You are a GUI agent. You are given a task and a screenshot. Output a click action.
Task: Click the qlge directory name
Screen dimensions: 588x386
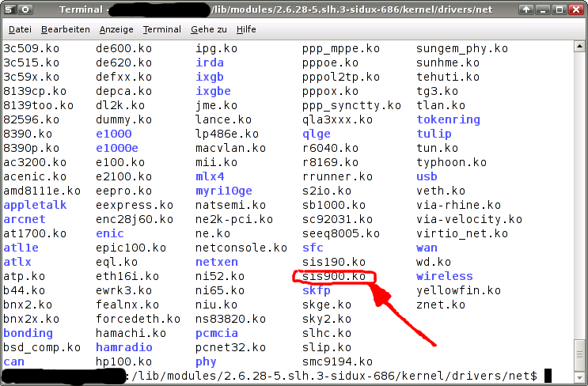point(317,134)
